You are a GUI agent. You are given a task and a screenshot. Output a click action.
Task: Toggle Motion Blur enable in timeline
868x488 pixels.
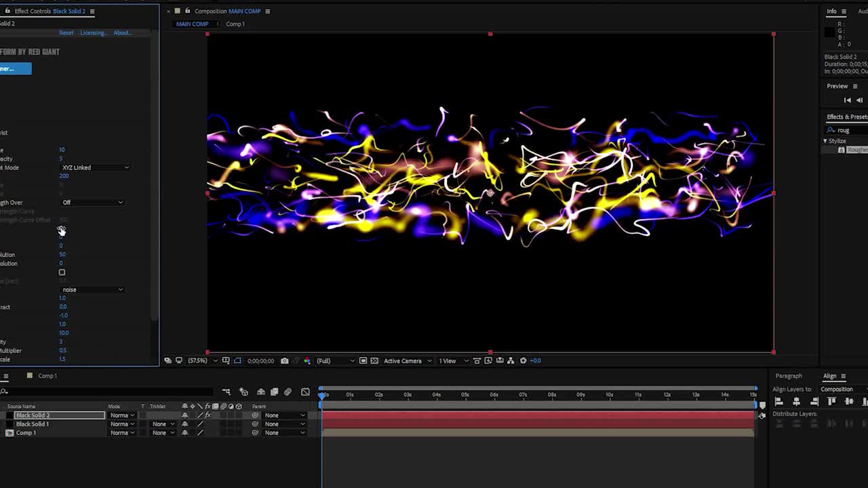point(288,392)
